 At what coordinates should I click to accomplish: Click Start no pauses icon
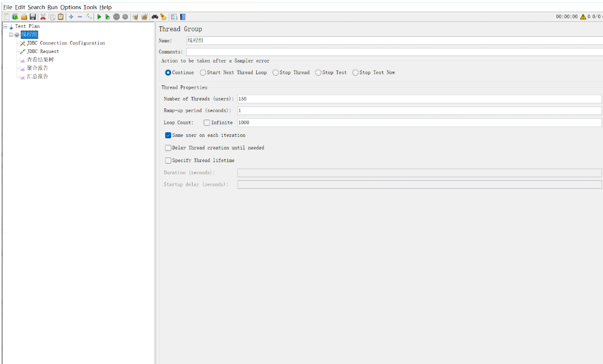point(108,17)
